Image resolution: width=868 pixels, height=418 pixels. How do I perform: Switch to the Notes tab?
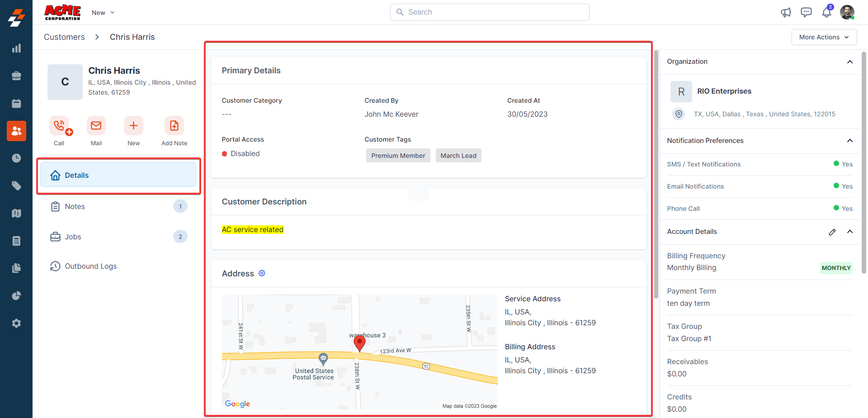[75, 207]
